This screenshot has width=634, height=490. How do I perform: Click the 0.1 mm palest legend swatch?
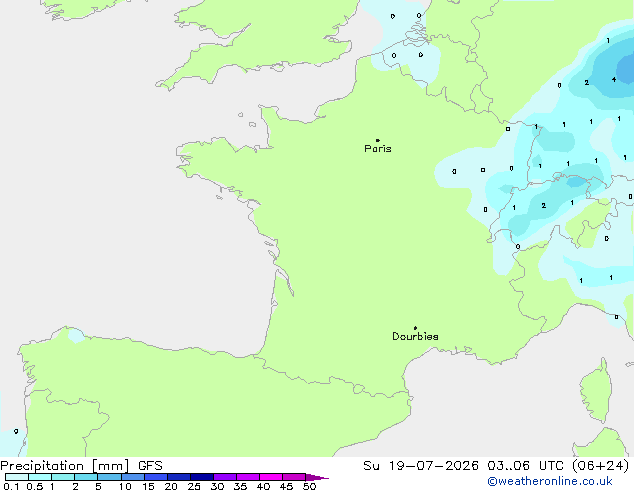point(17,477)
